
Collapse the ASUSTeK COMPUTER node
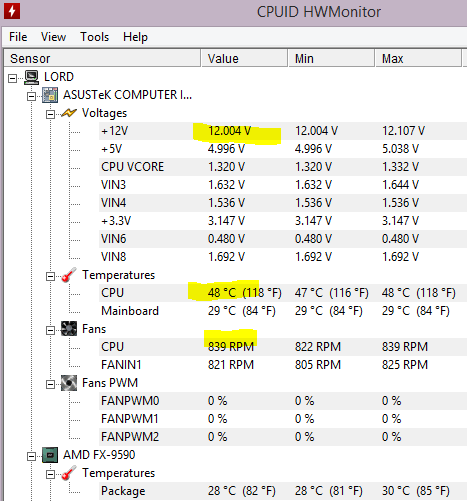31,96
